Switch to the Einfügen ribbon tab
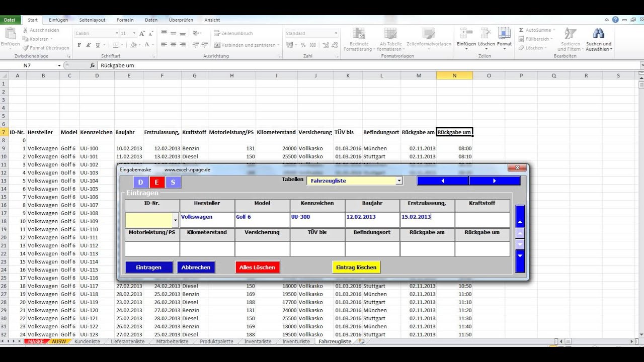The width and height of the screenshot is (644, 362). click(x=58, y=20)
